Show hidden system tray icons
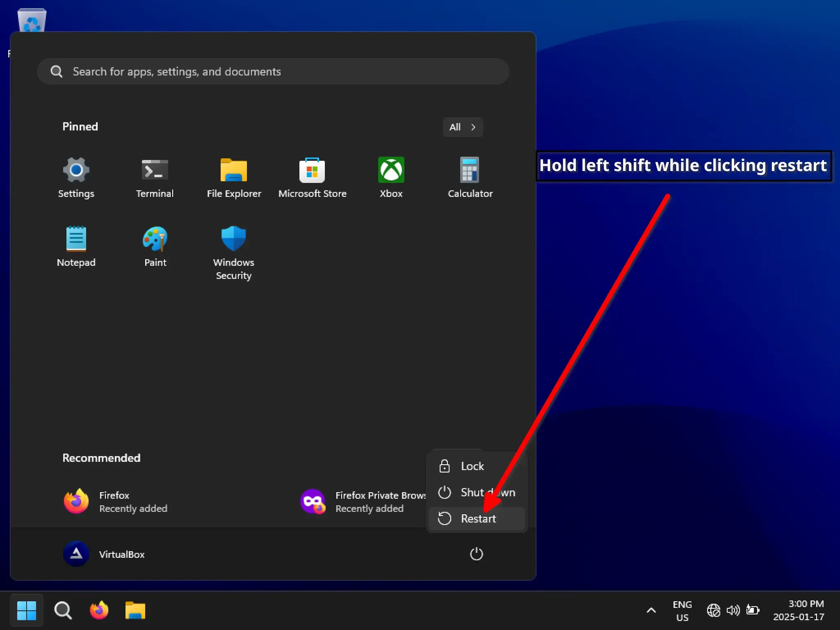The height and width of the screenshot is (630, 840). (x=651, y=610)
